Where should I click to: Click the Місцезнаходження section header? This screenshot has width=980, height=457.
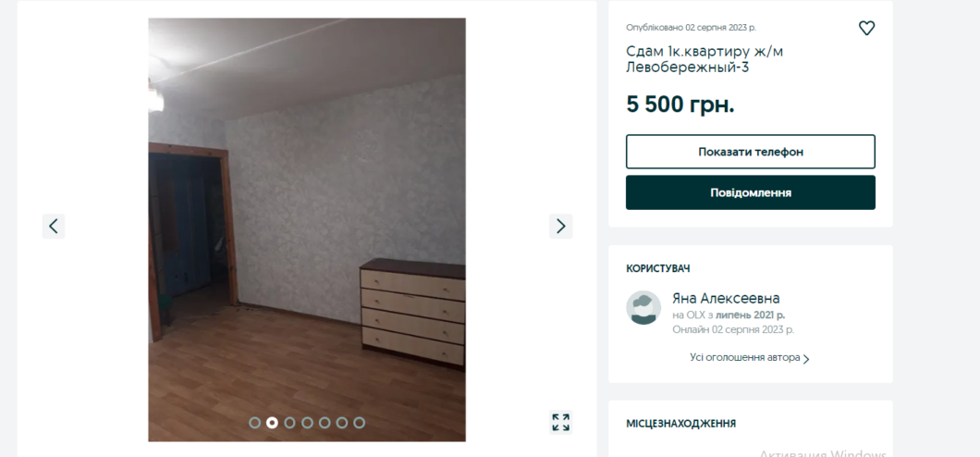pyautogui.click(x=680, y=424)
